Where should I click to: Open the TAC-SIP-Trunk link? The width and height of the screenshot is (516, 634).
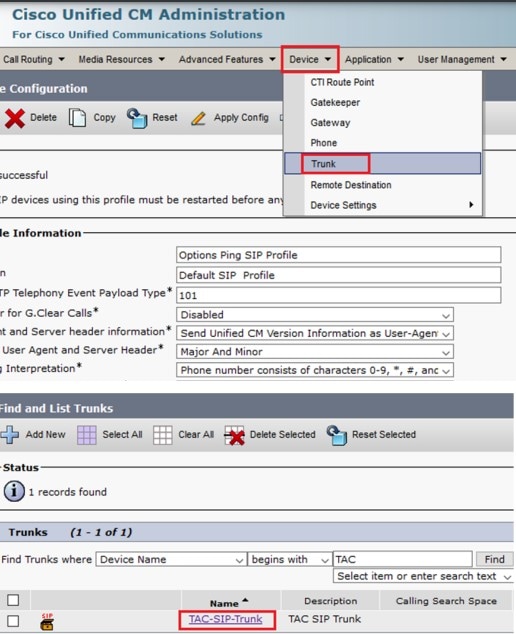[x=226, y=619]
